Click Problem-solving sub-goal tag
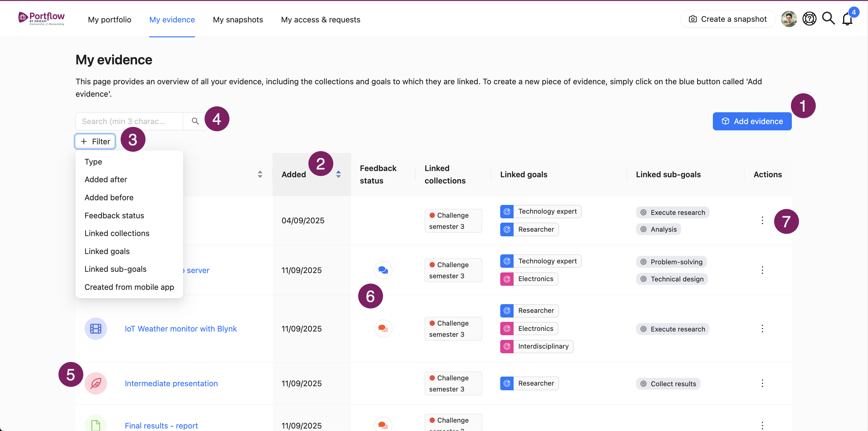 (x=671, y=262)
